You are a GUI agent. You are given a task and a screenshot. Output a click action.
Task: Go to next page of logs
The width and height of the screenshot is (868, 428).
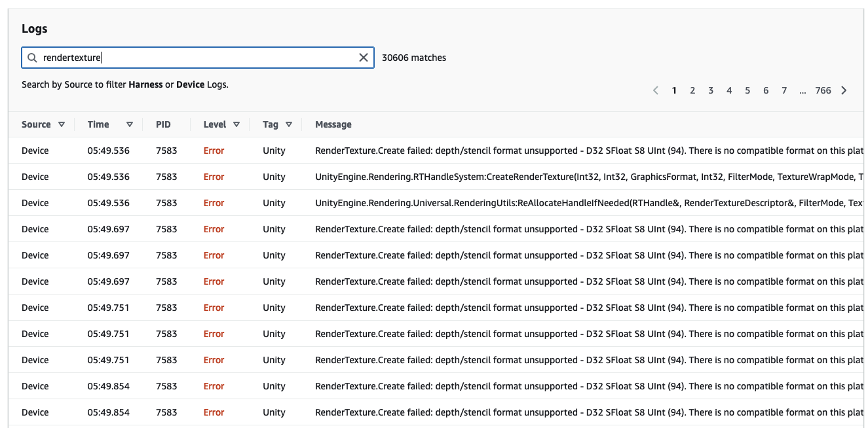pyautogui.click(x=844, y=90)
